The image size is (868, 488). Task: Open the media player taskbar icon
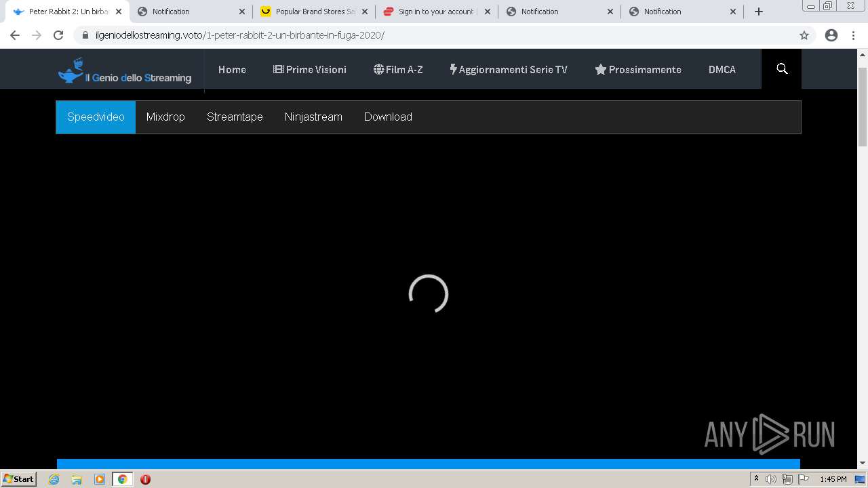(100, 479)
